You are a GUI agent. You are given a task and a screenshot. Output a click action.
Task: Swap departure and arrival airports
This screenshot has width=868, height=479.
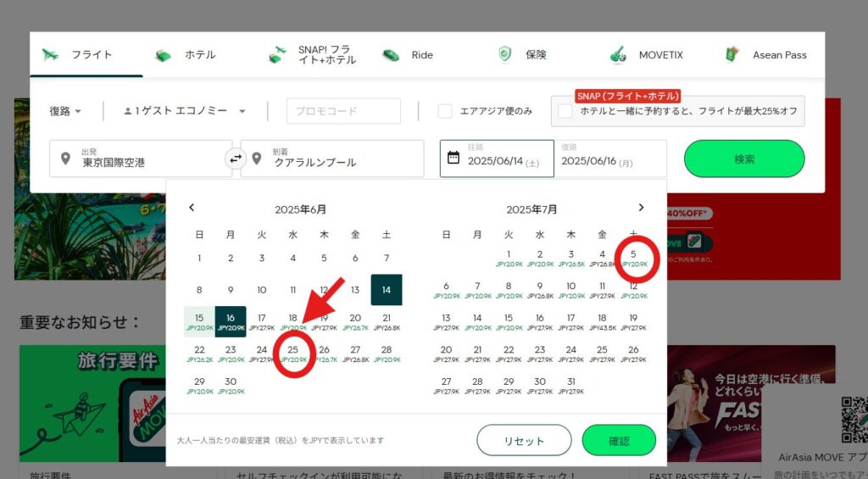click(x=236, y=159)
